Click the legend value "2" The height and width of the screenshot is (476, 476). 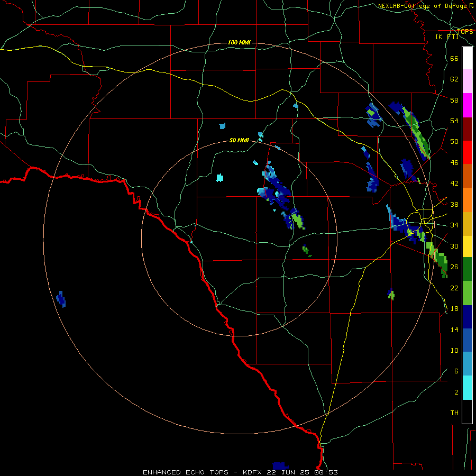click(456, 392)
